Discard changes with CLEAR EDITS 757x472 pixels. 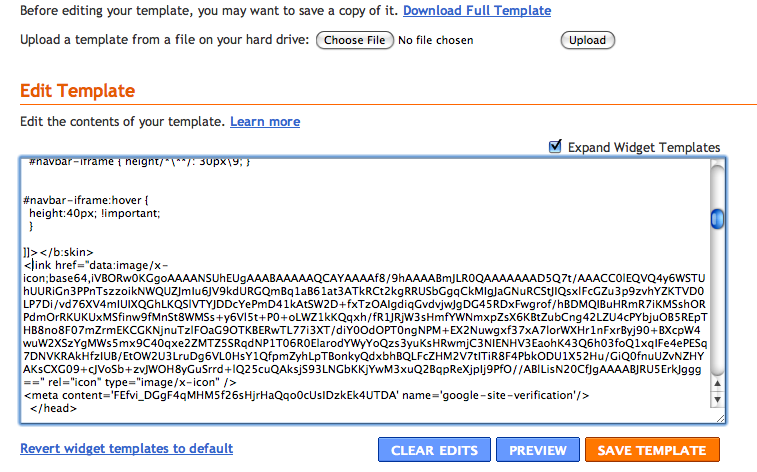[x=434, y=450]
